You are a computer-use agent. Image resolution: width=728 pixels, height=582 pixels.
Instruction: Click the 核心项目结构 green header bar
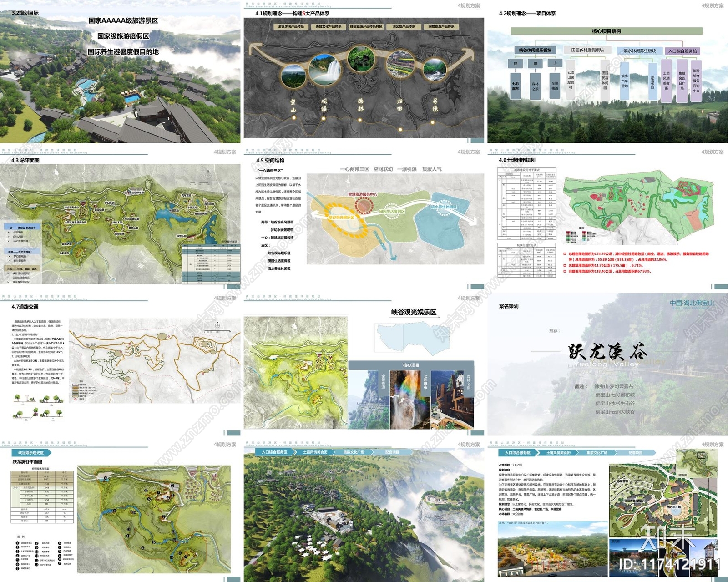606,31
